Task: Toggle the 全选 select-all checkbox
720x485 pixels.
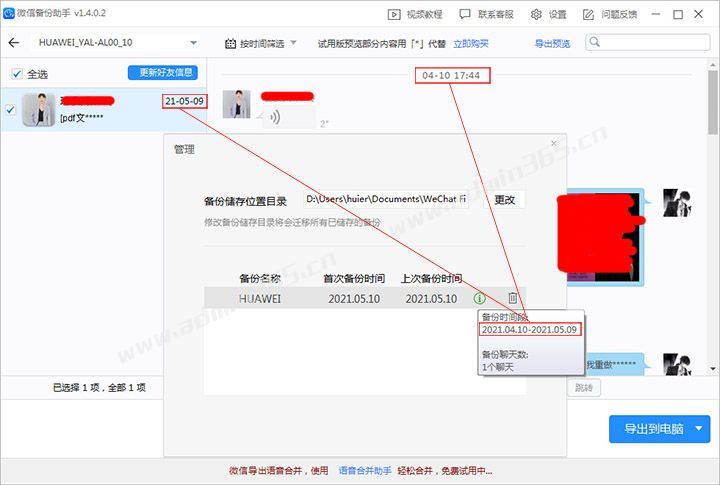Action: pos(17,73)
